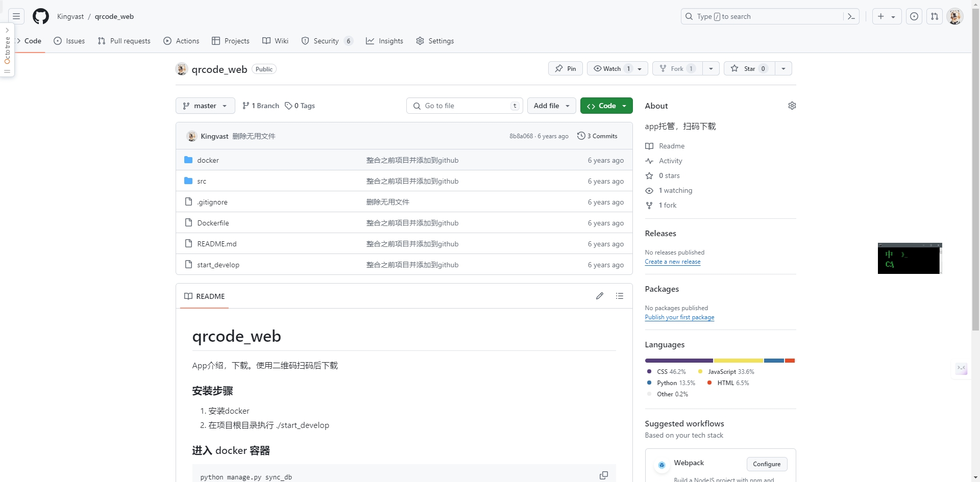The height and width of the screenshot is (482, 980).
Task: Open 'Publish your first package' link
Action: click(x=679, y=317)
